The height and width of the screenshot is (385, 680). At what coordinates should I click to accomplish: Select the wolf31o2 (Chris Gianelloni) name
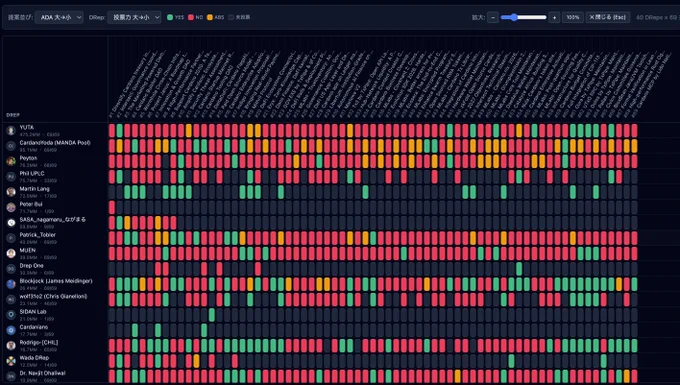53,297
